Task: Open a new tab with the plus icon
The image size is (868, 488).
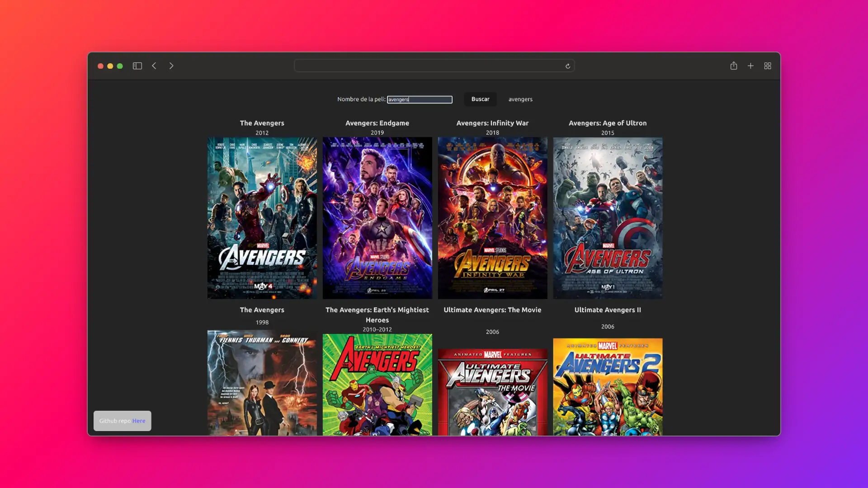Action: (750, 66)
